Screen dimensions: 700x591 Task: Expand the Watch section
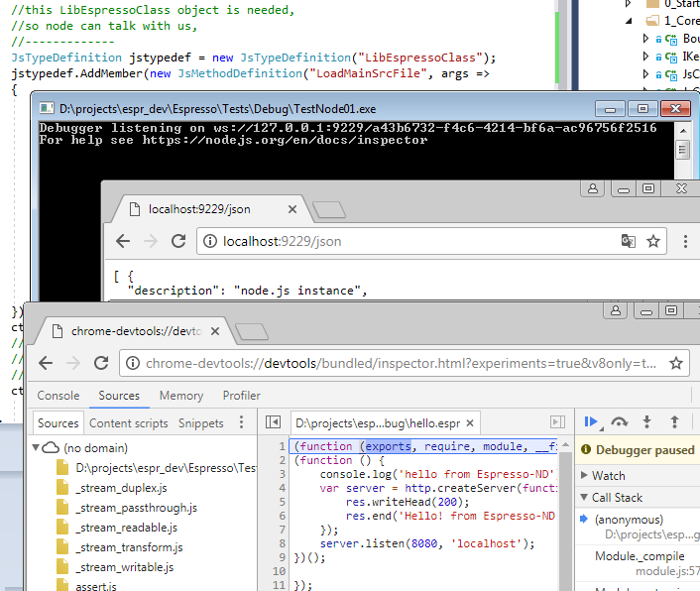pos(584,475)
